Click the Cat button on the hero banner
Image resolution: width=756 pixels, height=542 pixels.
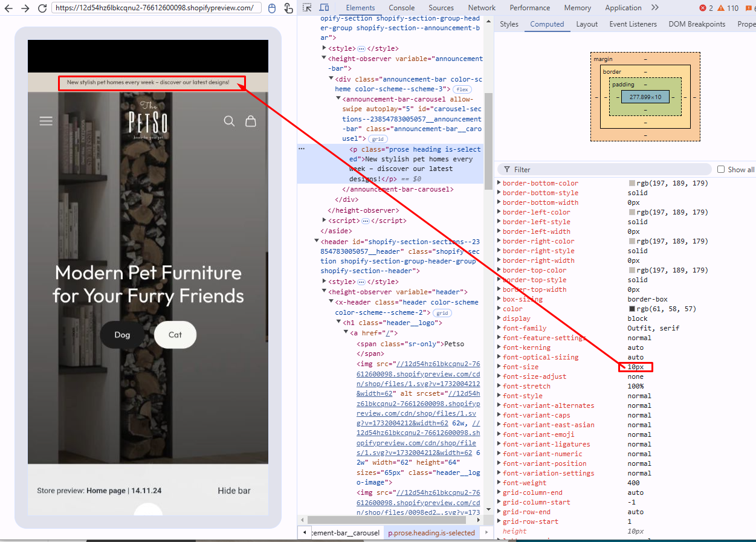[175, 335]
